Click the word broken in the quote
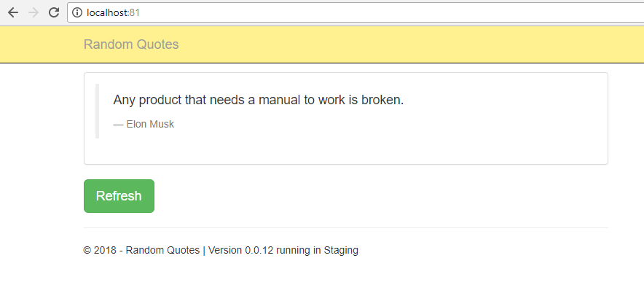This screenshot has width=644, height=293. pyautogui.click(x=381, y=100)
